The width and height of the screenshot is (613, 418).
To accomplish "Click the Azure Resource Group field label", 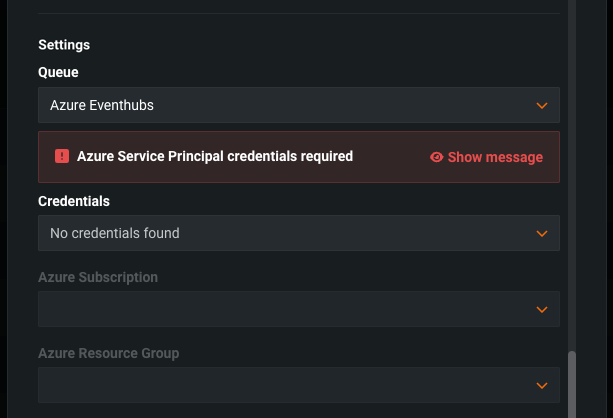I will [108, 353].
